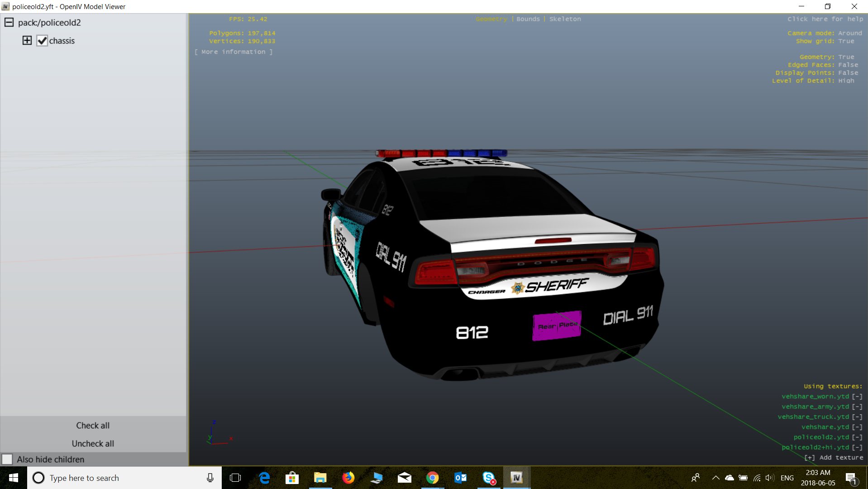Viewport: 868px width, 489px height.
Task: Click the vehshare_worn.ytd texture name
Action: pyautogui.click(x=815, y=397)
